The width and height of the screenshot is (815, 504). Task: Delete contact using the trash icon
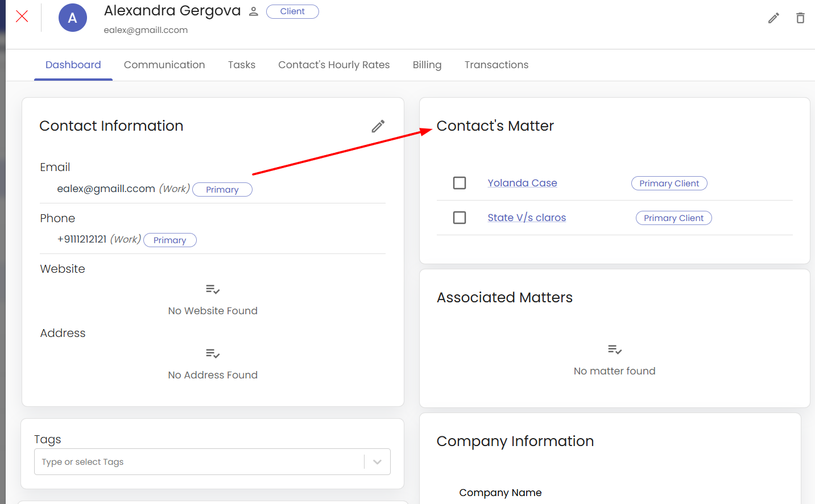tap(800, 18)
